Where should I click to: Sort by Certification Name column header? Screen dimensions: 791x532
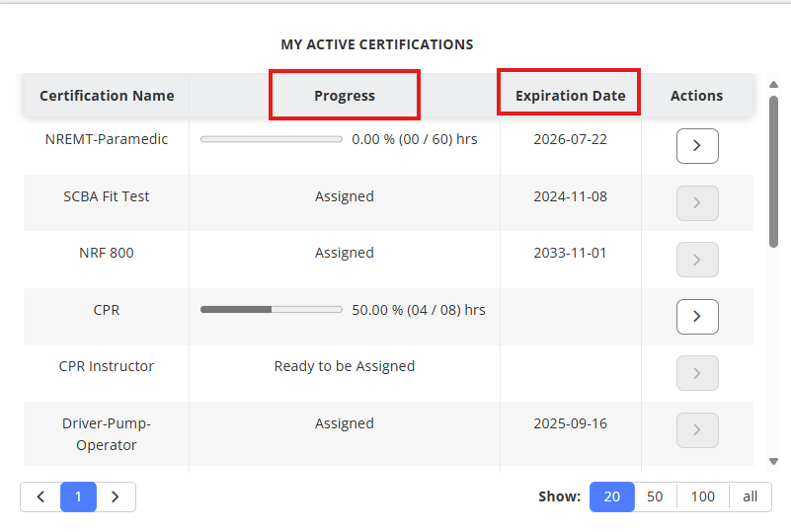[x=107, y=96]
